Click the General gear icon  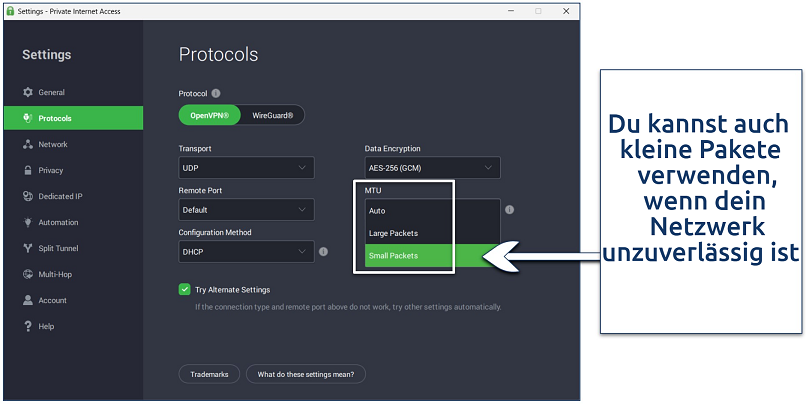pyautogui.click(x=28, y=92)
